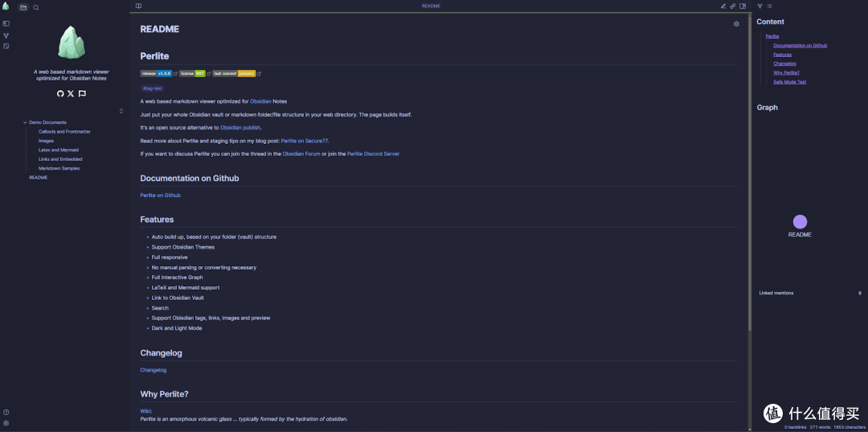Click the outline list icon in right panel
The height and width of the screenshot is (432, 868).
[x=770, y=6]
